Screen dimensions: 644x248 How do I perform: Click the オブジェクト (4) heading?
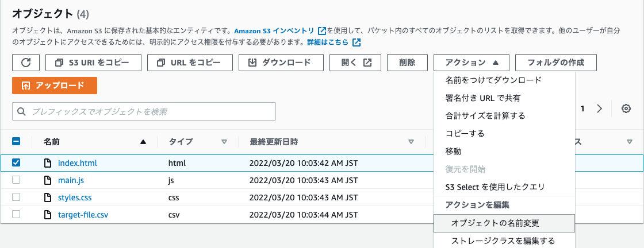tap(51, 14)
